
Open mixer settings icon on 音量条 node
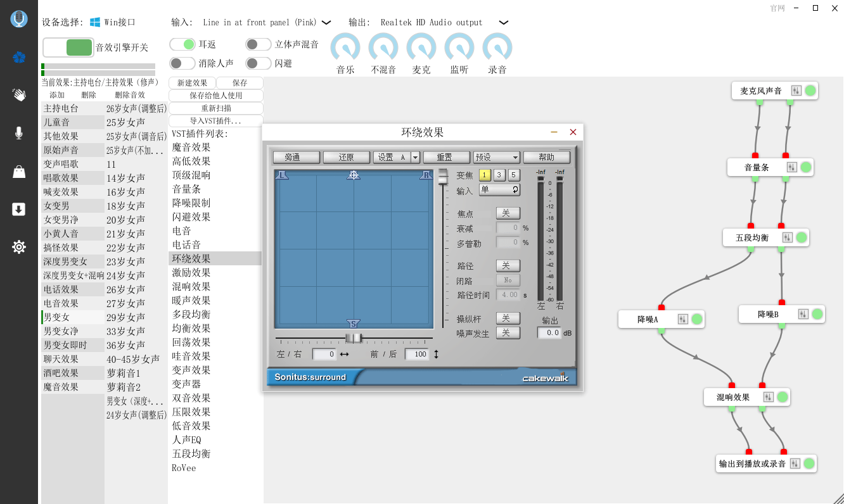(792, 167)
